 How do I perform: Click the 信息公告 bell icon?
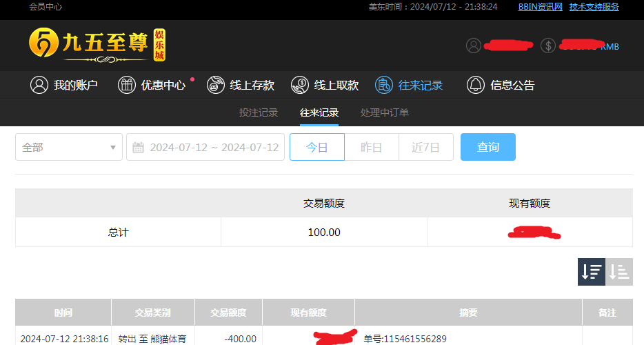pyautogui.click(x=476, y=85)
